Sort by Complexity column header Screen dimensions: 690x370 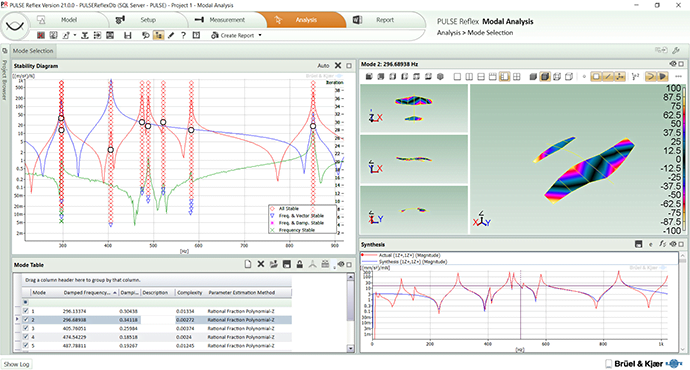tap(190, 293)
